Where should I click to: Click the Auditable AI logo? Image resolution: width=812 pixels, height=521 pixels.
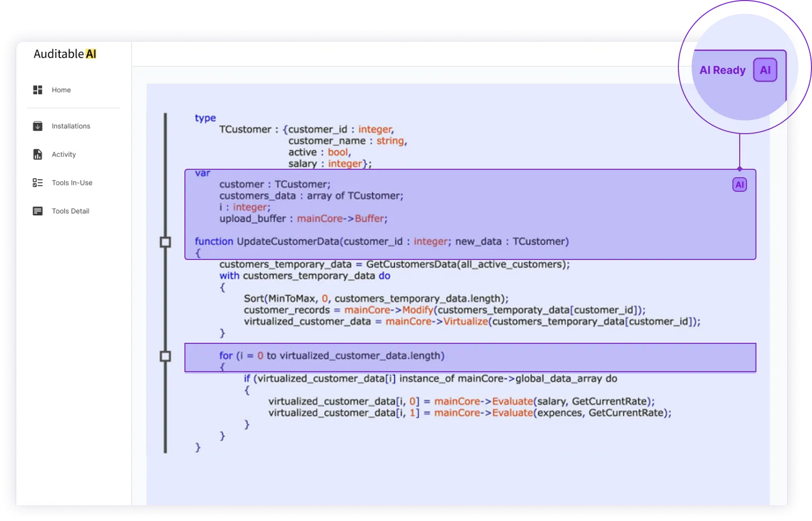tap(65, 54)
